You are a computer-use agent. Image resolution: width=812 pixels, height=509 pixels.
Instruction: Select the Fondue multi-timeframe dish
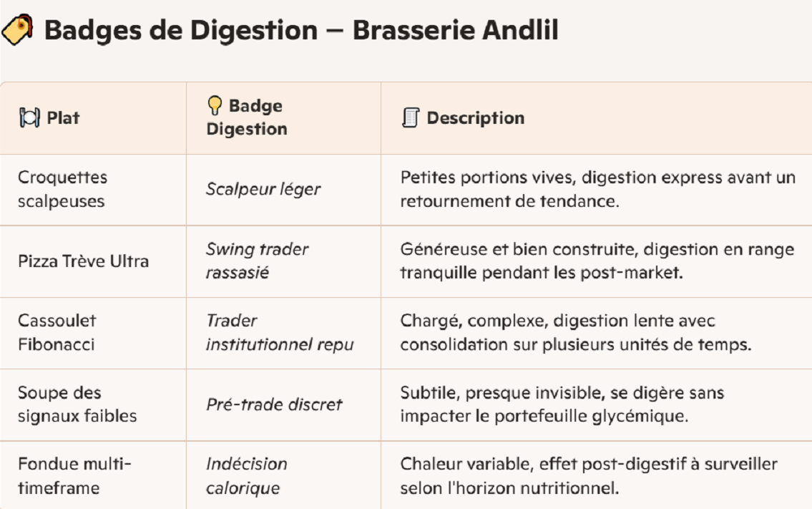(74, 476)
